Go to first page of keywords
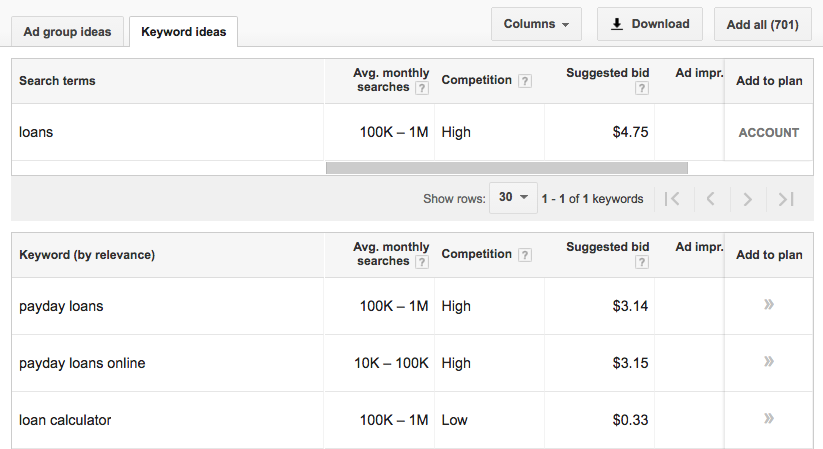Viewport: 823px width, 449px height. 672,199
